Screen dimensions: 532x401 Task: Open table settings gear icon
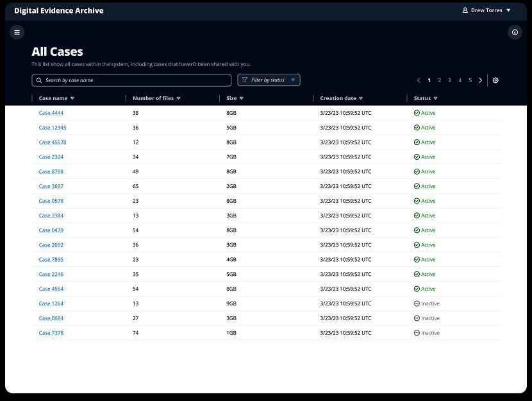[x=495, y=80]
